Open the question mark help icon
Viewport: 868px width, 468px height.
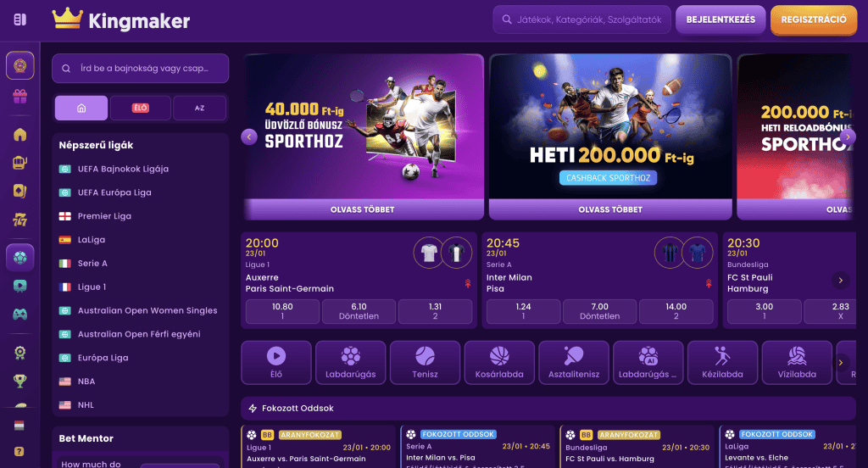pyautogui.click(x=19, y=451)
